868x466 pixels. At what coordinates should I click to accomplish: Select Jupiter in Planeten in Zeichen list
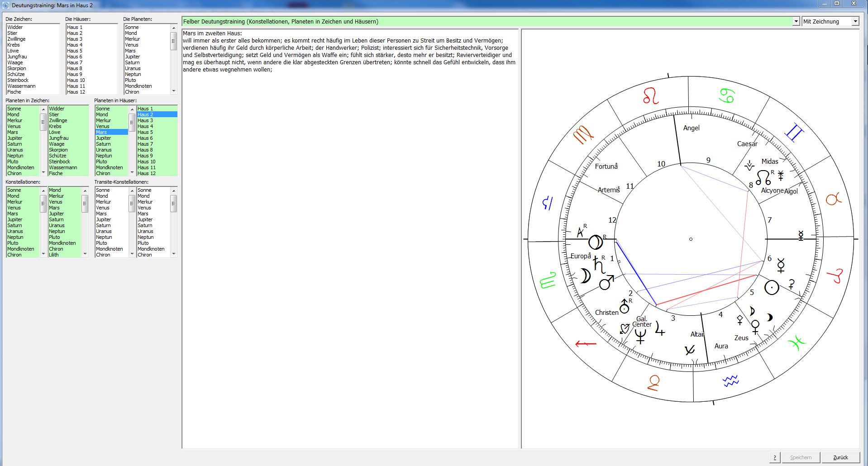tap(23, 138)
